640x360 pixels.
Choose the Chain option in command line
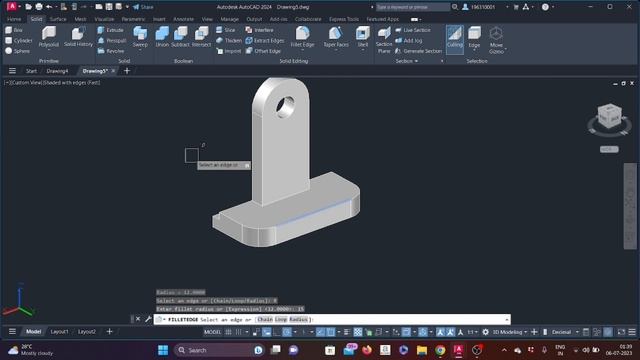pos(265,320)
